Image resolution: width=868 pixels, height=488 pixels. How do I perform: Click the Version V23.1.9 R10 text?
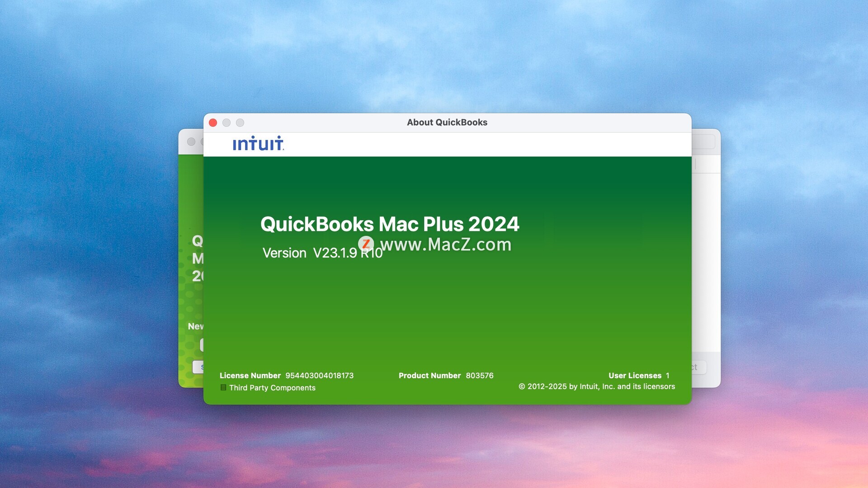click(x=322, y=253)
